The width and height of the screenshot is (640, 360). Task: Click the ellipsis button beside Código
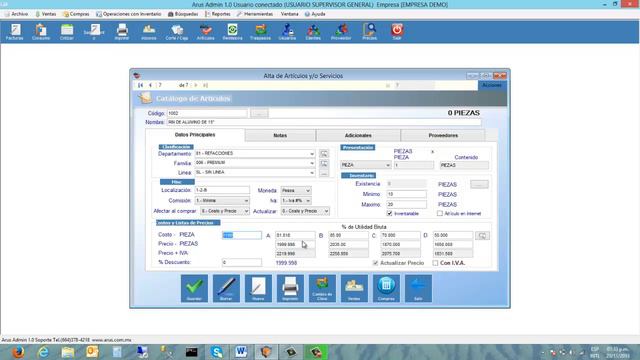[259, 113]
